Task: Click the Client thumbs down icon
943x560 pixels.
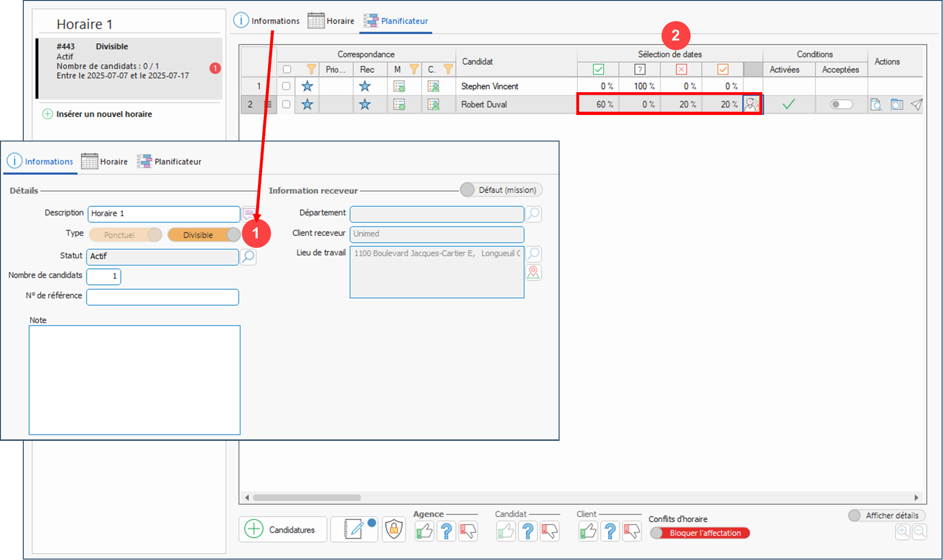Action: coord(632,531)
